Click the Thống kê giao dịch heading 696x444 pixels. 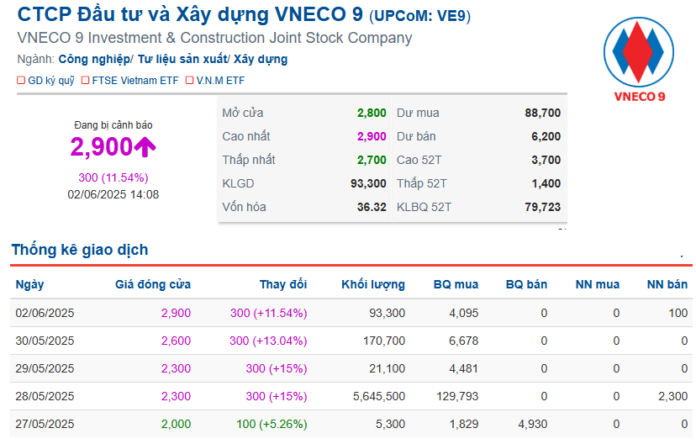coord(80,250)
